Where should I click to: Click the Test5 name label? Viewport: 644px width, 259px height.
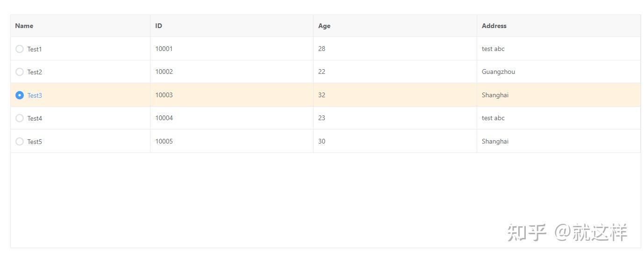pos(35,142)
